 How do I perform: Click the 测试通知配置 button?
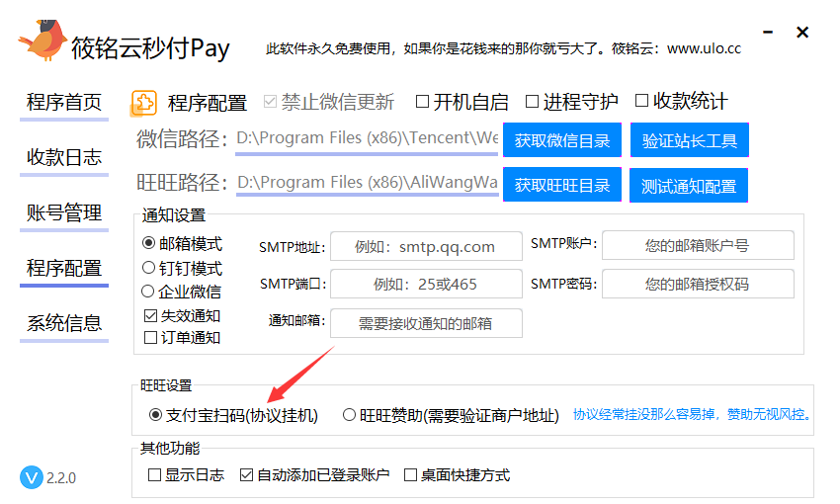(x=689, y=186)
